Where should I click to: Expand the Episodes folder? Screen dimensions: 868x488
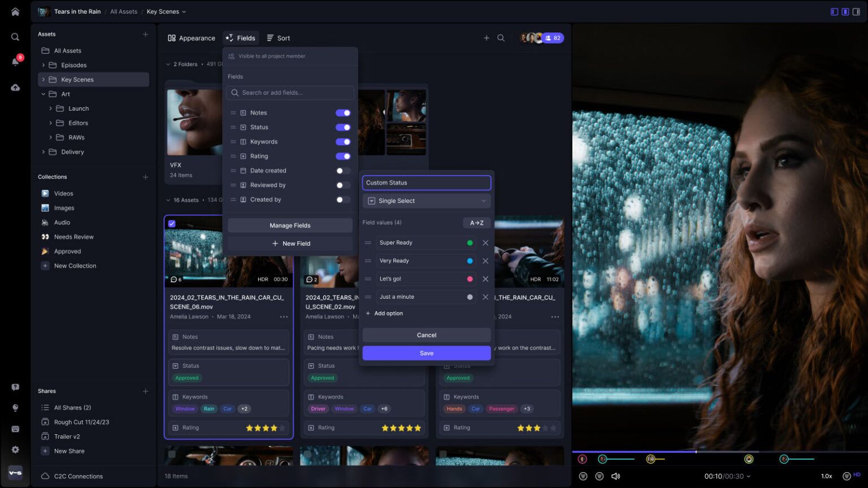pos(44,65)
